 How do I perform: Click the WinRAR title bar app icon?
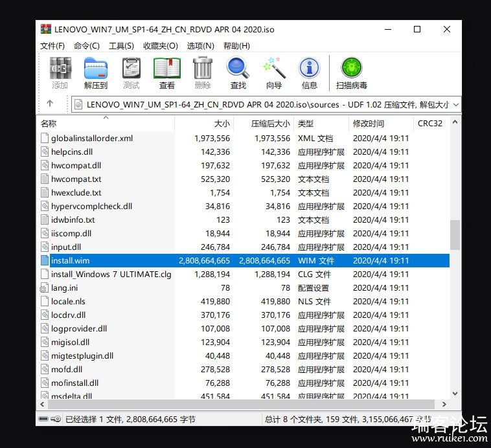[46, 29]
